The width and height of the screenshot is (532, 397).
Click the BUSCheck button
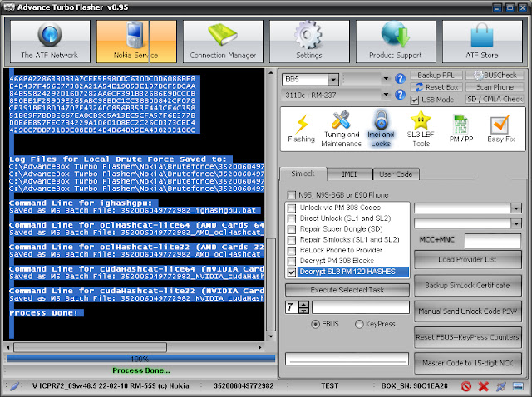click(x=495, y=76)
